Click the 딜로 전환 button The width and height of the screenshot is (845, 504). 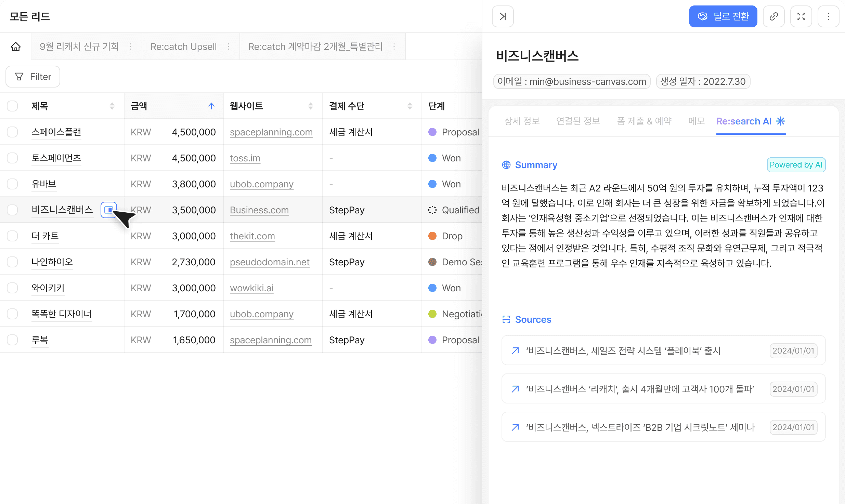point(723,16)
